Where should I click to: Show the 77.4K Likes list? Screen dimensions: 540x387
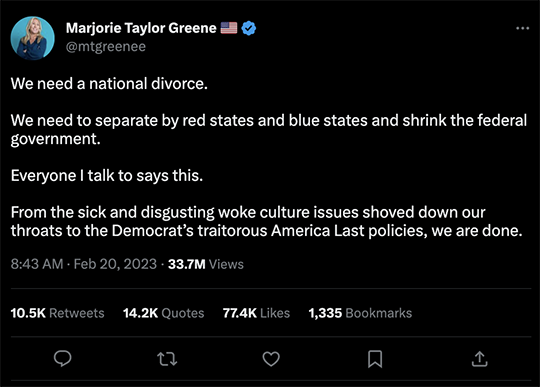click(x=256, y=313)
